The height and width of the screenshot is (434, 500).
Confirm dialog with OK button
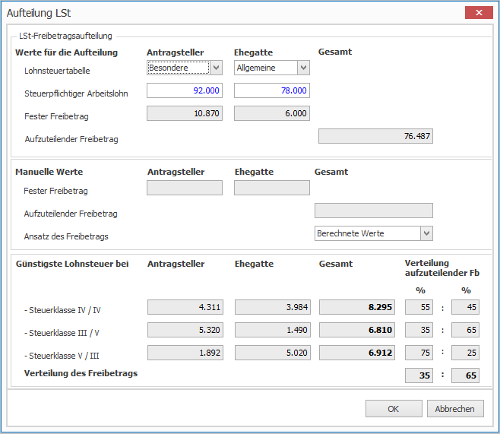(394, 409)
